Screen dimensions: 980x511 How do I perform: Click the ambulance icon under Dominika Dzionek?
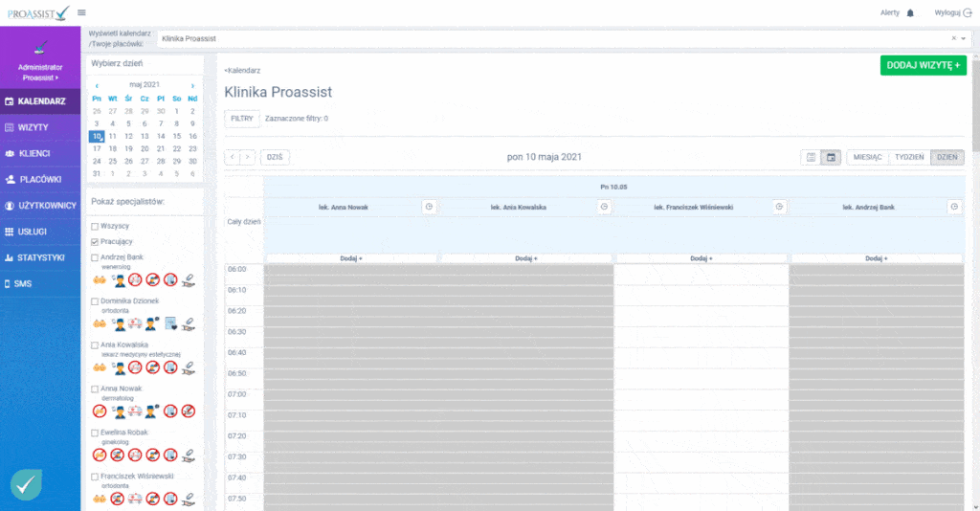pos(135,323)
